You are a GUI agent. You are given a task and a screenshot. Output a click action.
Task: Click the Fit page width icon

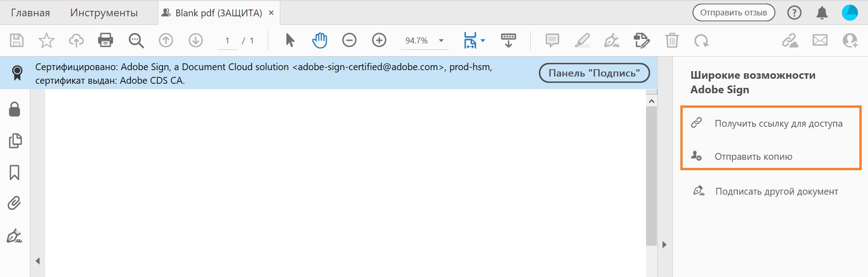tap(470, 40)
